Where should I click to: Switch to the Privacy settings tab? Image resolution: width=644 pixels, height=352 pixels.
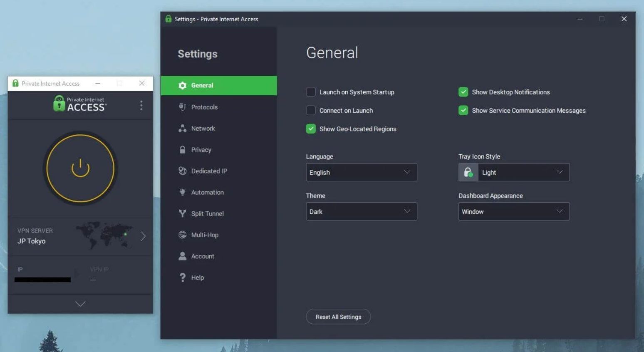(219, 149)
